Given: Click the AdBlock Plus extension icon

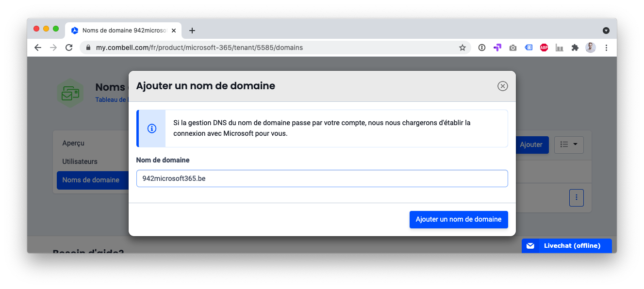Looking at the screenshot, I should point(544,48).
